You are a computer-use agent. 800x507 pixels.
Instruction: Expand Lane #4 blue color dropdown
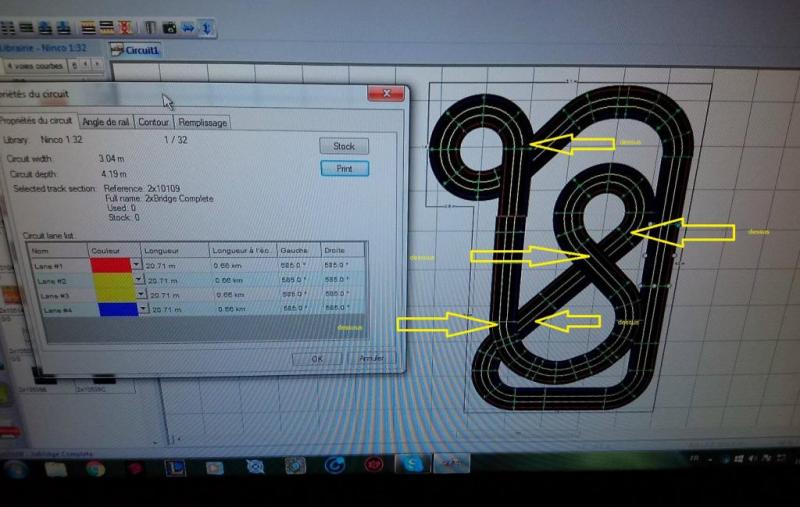tap(143, 310)
